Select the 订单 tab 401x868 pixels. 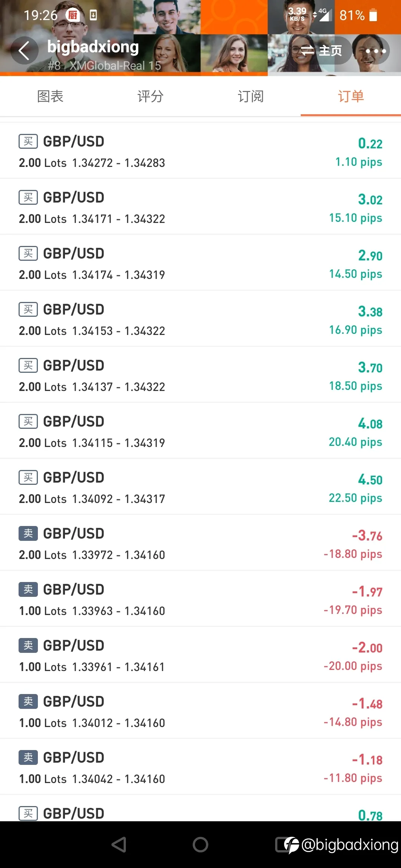[x=351, y=96]
